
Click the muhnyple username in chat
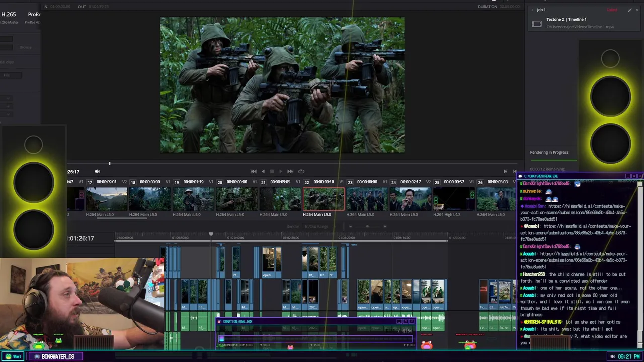[532, 191]
